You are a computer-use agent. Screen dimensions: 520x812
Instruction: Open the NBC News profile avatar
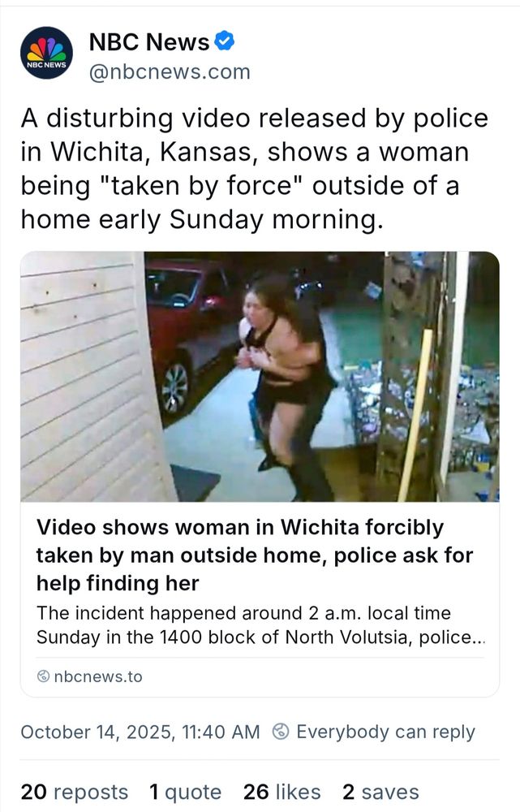(46, 53)
